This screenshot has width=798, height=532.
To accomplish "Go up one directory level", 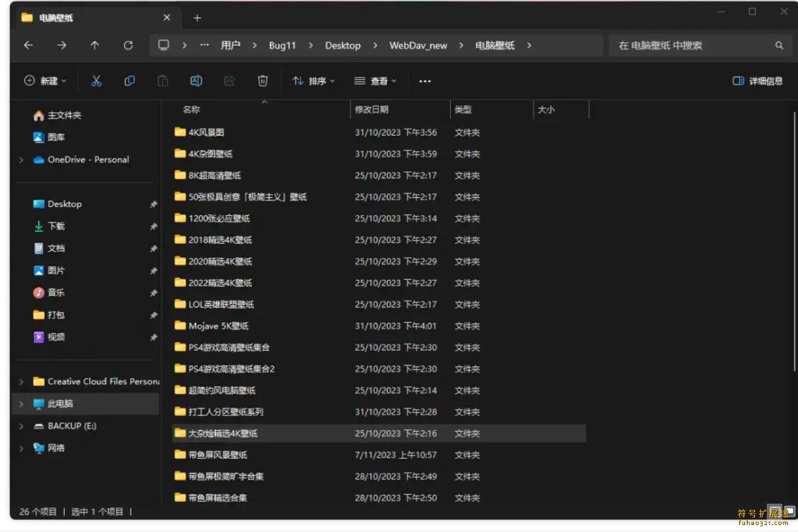I will click(x=95, y=45).
